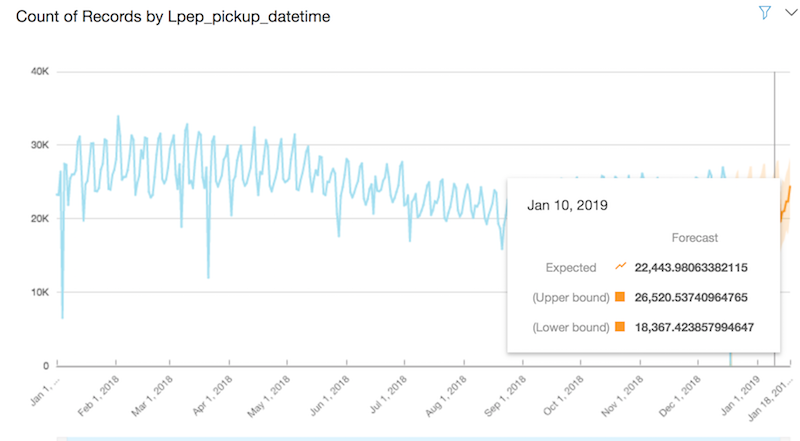Click the 40K y-axis label
Viewport: 800px width, 441px height.
[38, 72]
